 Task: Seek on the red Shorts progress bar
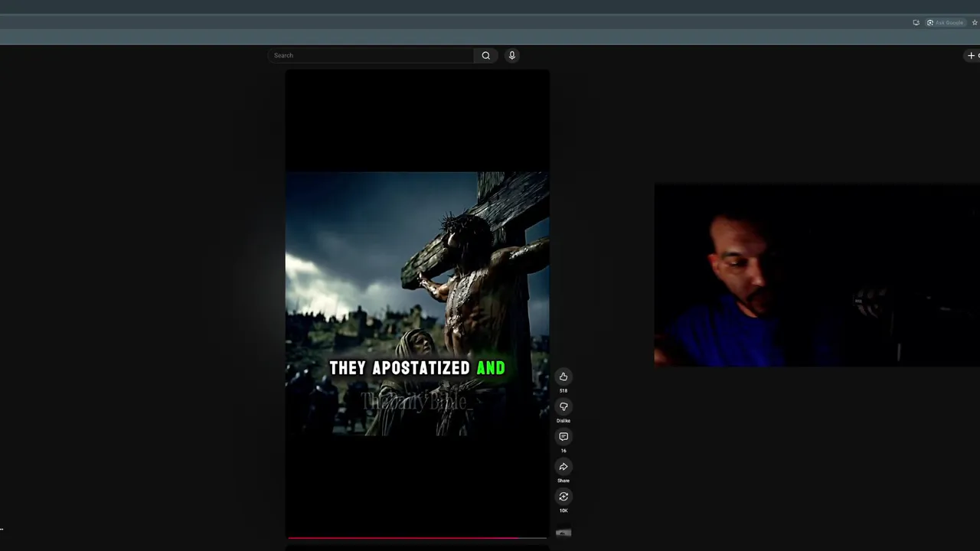(417, 538)
